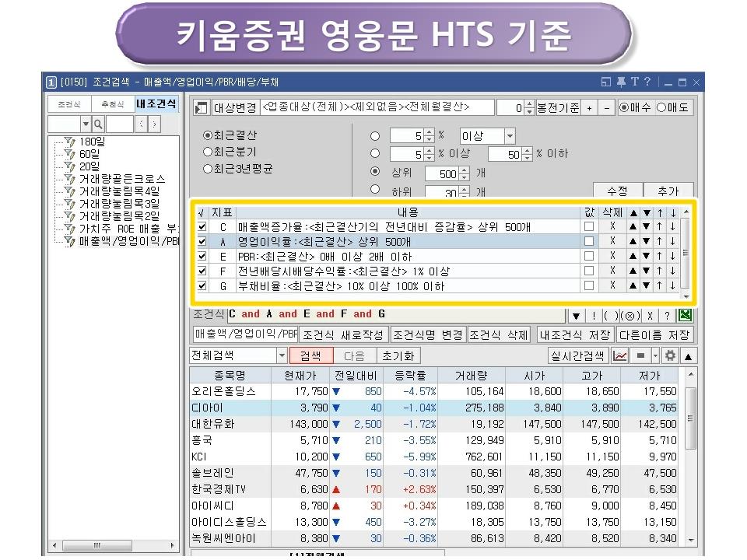This screenshot has width=747, height=560.
Task: Select saved condition 180일
Action: coord(92,142)
